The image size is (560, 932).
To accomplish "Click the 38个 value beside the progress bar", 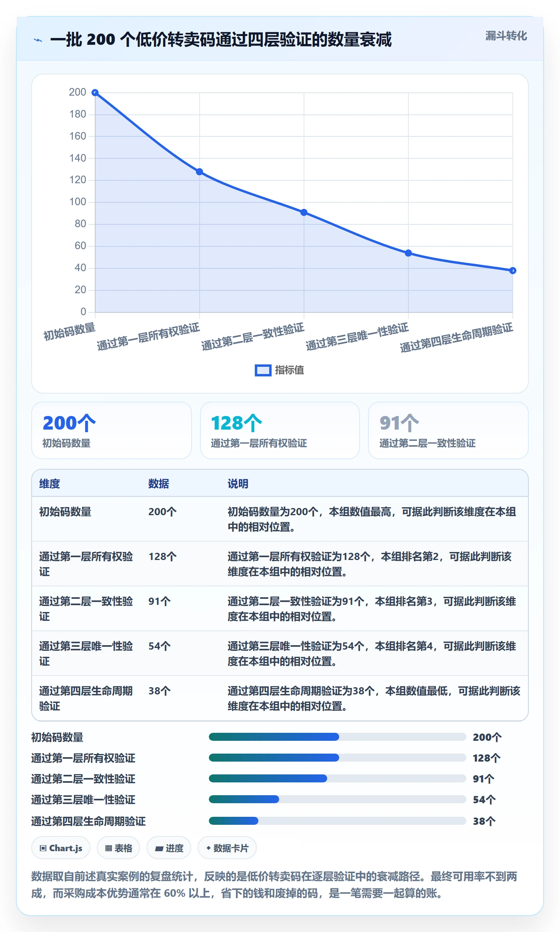I will [x=484, y=821].
